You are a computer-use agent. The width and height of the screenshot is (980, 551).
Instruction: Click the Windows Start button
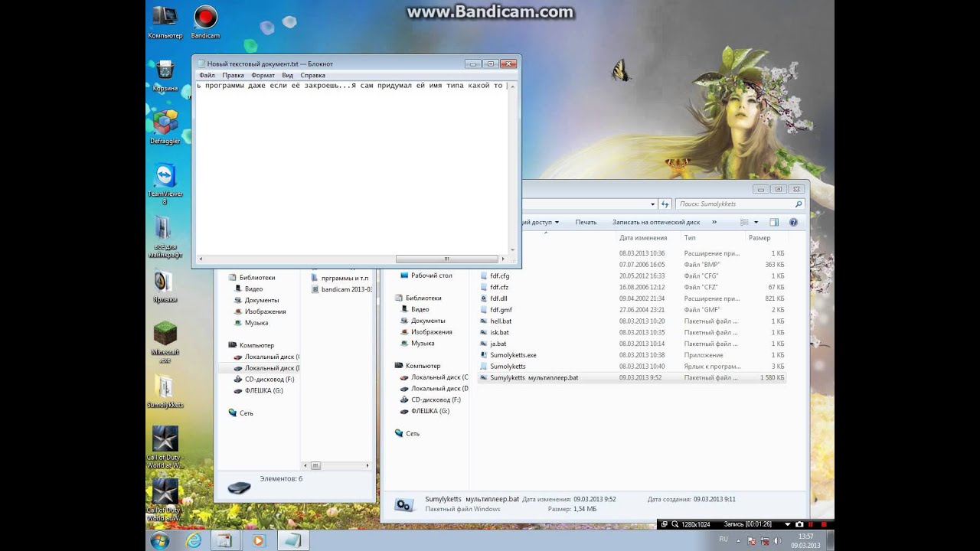tap(160, 540)
